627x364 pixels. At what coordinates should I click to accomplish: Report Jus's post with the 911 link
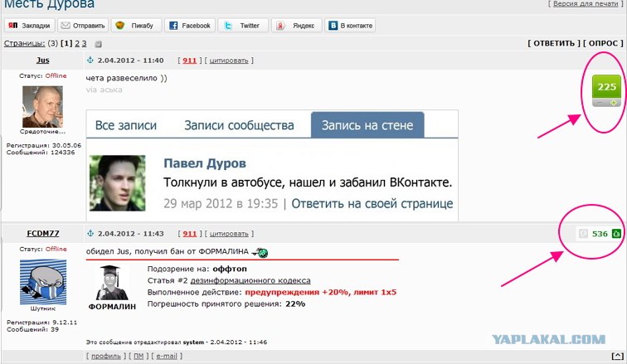190,61
